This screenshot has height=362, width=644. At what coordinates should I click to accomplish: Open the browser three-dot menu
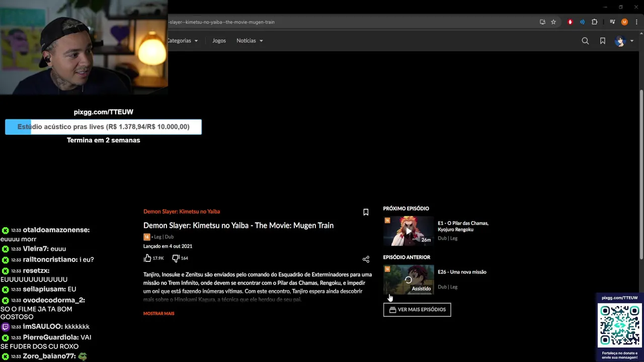(636, 22)
